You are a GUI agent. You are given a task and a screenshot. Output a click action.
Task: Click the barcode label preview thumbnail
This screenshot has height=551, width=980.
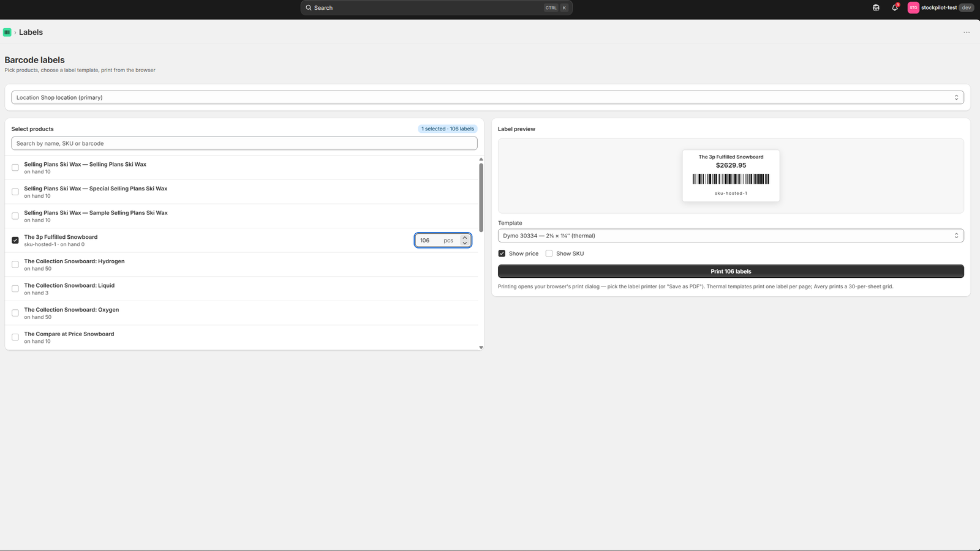[x=731, y=176]
